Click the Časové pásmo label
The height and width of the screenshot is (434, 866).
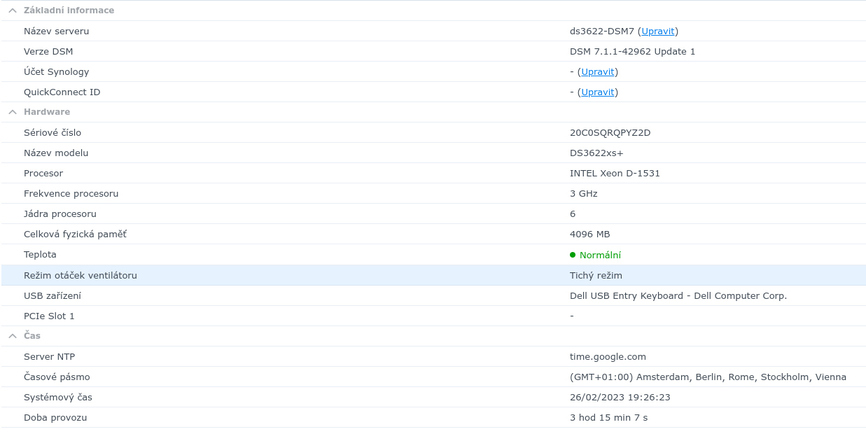pyautogui.click(x=57, y=377)
